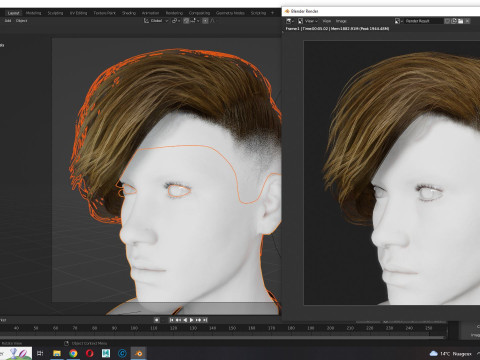
Task: Jump to the end frame in timeline
Action: tap(205, 320)
